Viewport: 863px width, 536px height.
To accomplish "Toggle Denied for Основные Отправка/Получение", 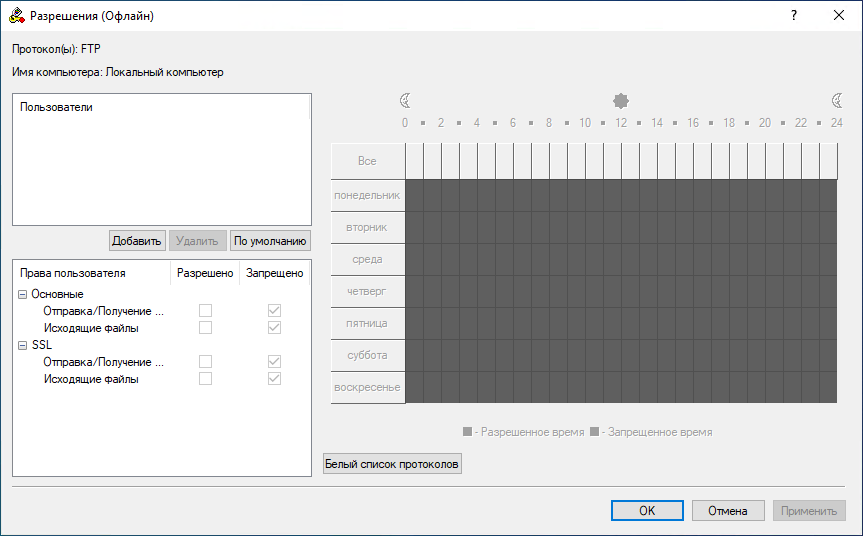I will (x=274, y=310).
